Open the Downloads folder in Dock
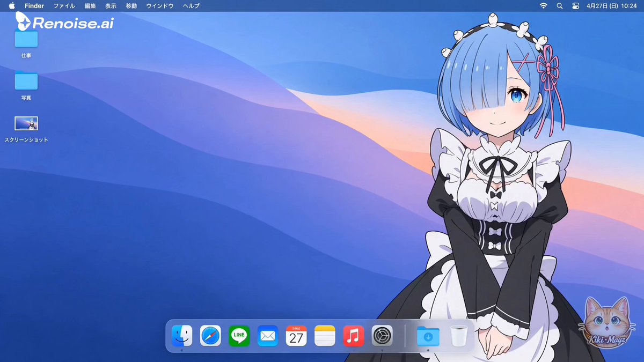Screen dimensions: 644x362 [428, 336]
